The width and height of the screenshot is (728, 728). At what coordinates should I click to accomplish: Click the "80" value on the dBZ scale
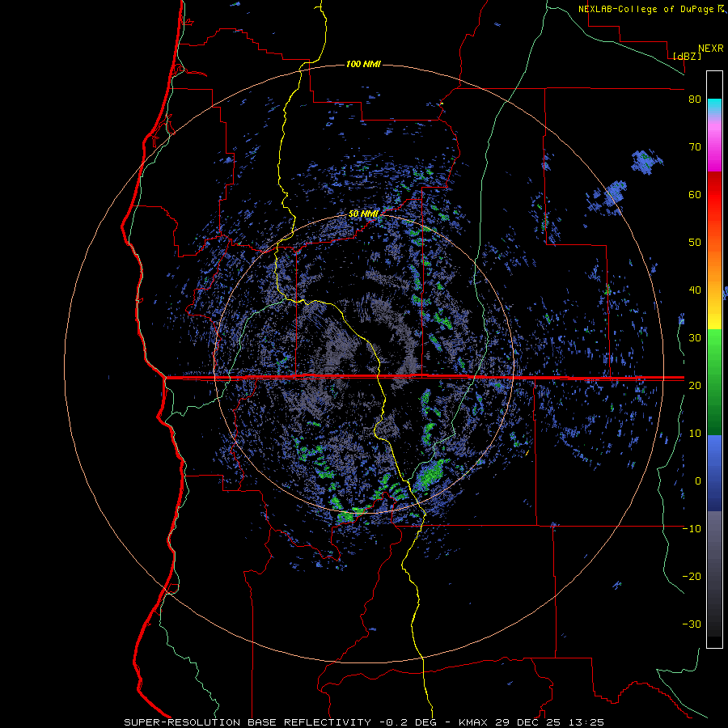click(x=695, y=99)
